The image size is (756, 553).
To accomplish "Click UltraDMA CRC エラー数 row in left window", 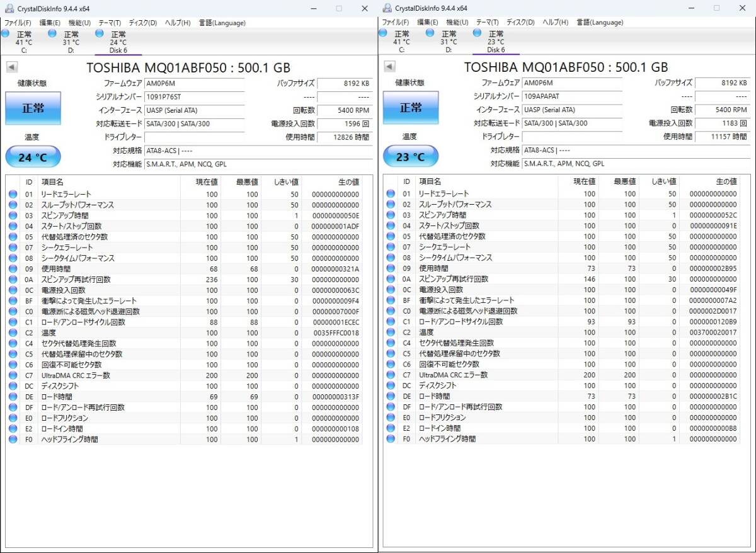I will point(185,375).
